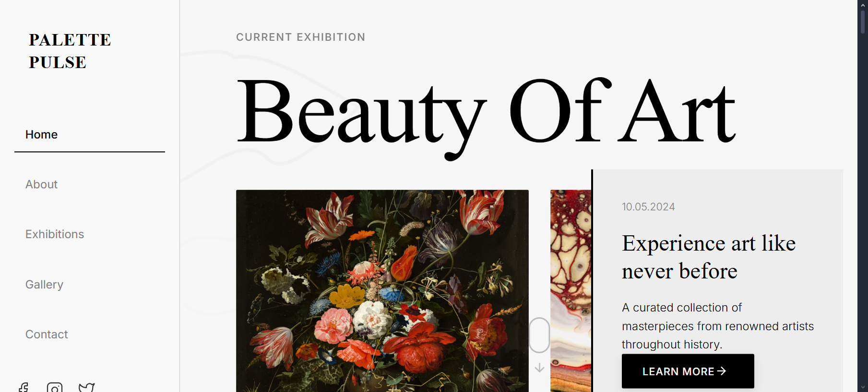Open the Twitter bird icon link
Image resolution: width=868 pixels, height=392 pixels.
[x=86, y=387]
